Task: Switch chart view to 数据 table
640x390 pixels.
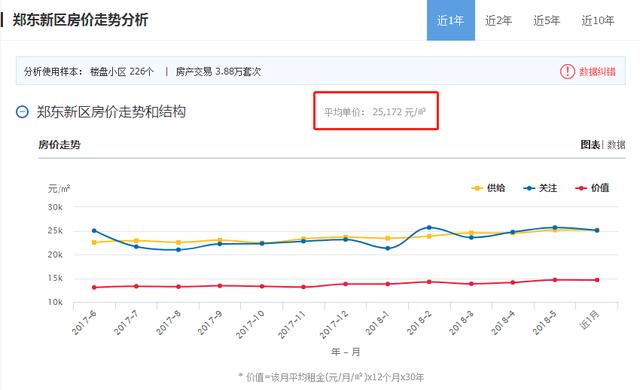Action: click(x=616, y=145)
